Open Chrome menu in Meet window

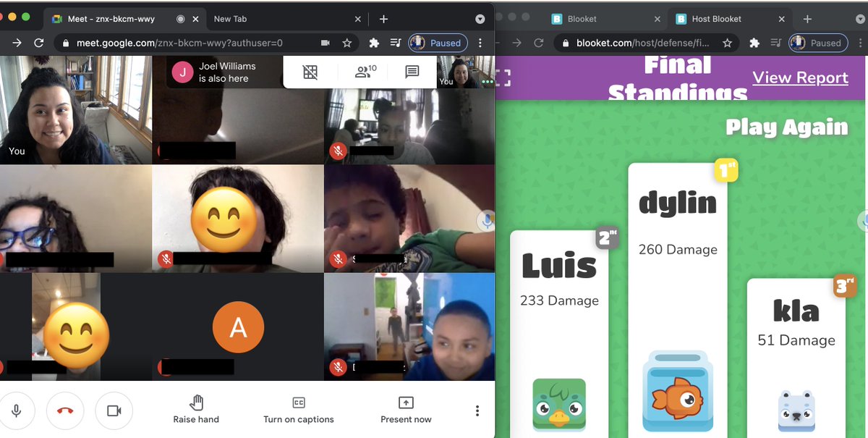pyautogui.click(x=480, y=43)
